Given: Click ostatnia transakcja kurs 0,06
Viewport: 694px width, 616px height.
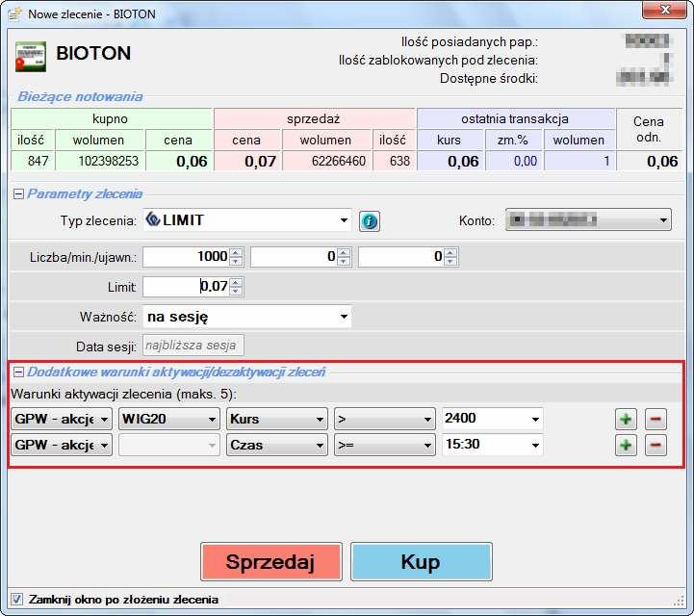Looking at the screenshot, I should (x=463, y=162).
